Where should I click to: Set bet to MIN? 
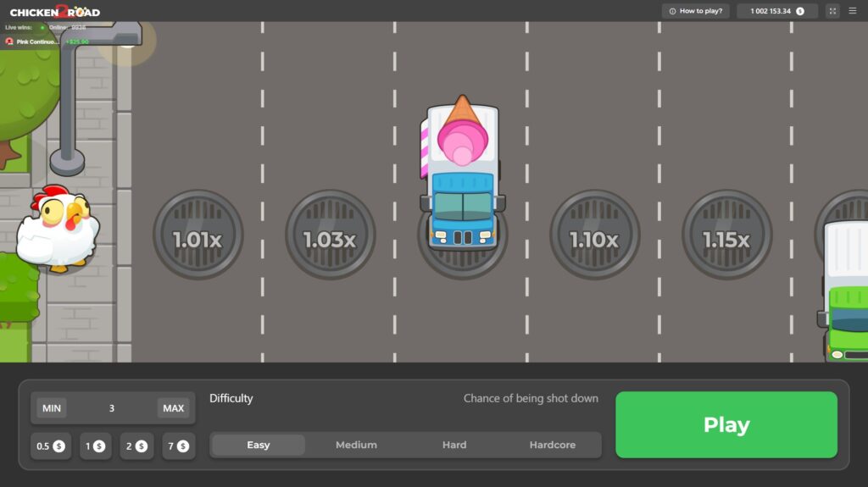(x=52, y=408)
